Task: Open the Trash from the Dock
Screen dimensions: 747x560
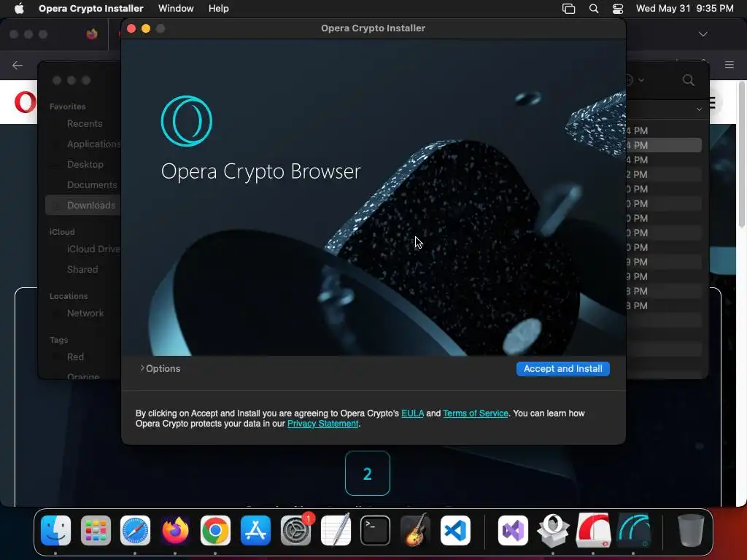Action: [x=691, y=530]
